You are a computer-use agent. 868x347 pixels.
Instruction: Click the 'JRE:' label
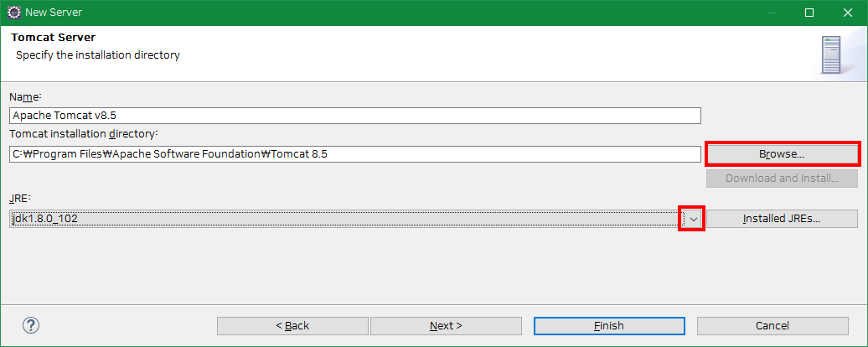[x=18, y=198]
